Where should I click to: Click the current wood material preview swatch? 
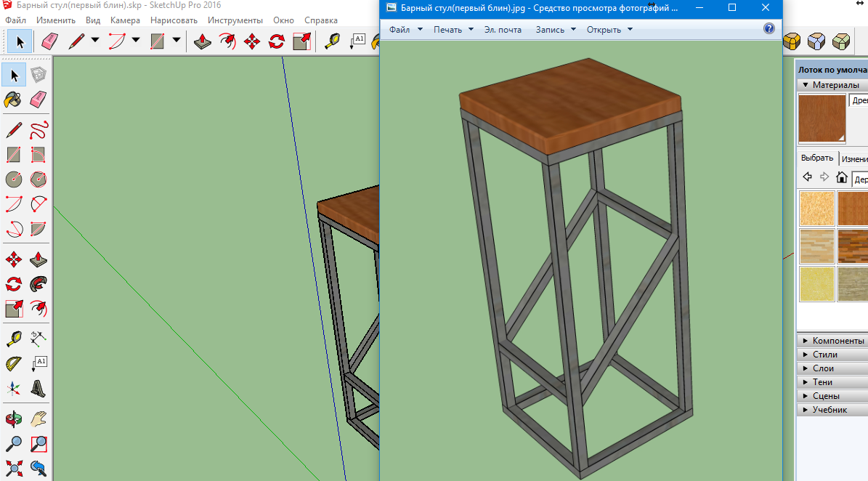click(x=822, y=118)
